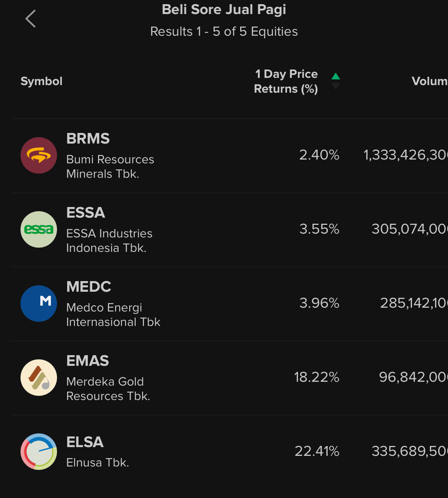Tap the BRMS Bumi Resources logo
This screenshot has width=448, height=498.
[39, 155]
